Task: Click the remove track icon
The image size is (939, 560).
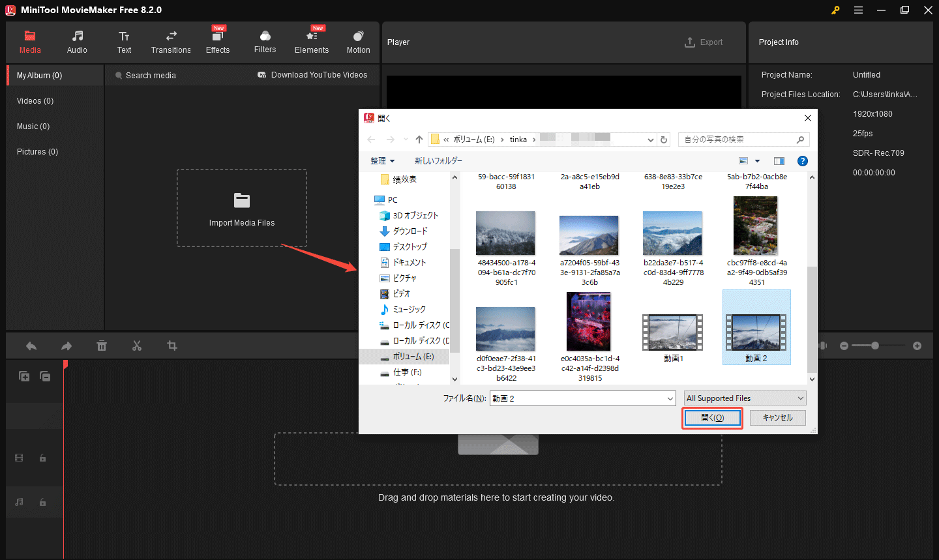Action: (x=45, y=376)
